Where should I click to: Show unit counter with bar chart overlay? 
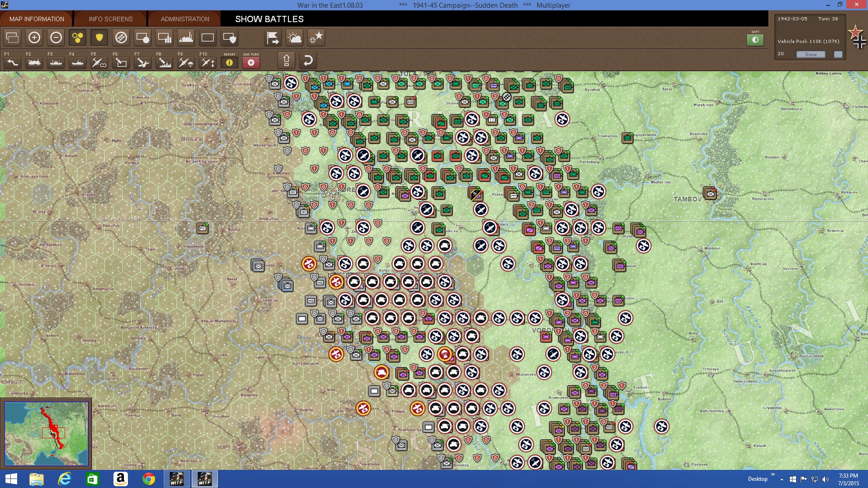(165, 38)
